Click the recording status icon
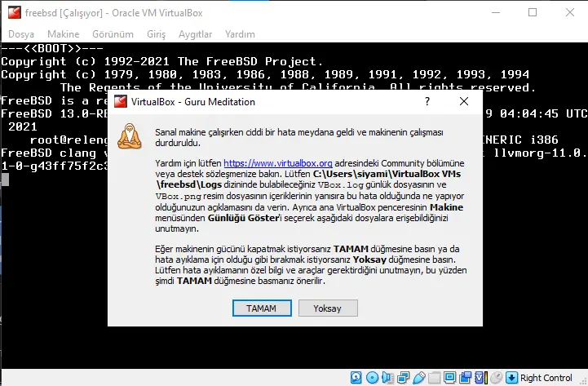 pyautogui.click(x=466, y=377)
